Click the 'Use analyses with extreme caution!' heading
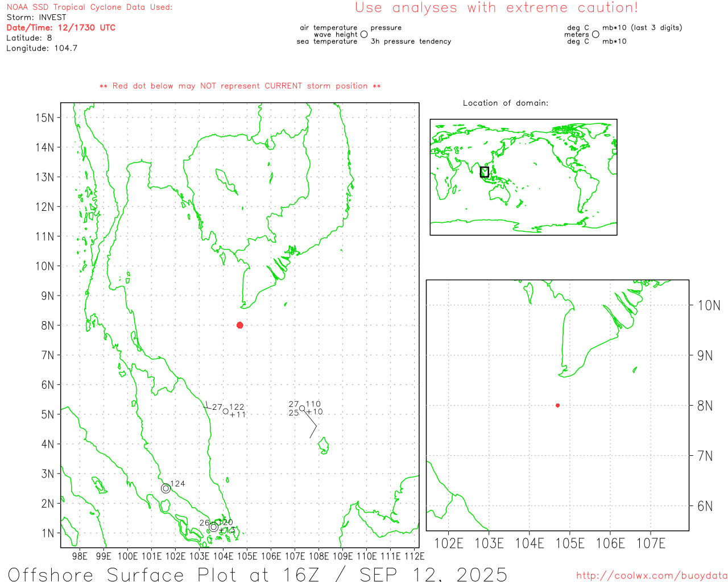This screenshot has width=728, height=582. [497, 7]
